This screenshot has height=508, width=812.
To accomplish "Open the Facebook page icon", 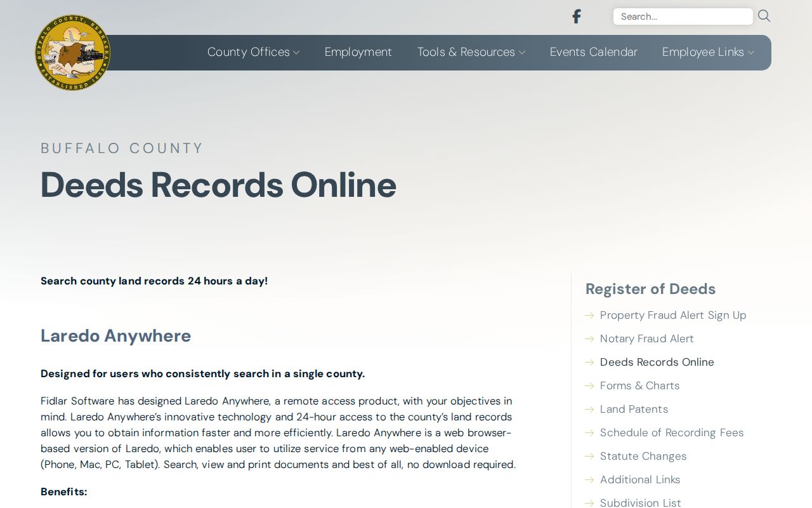I will pos(576,17).
